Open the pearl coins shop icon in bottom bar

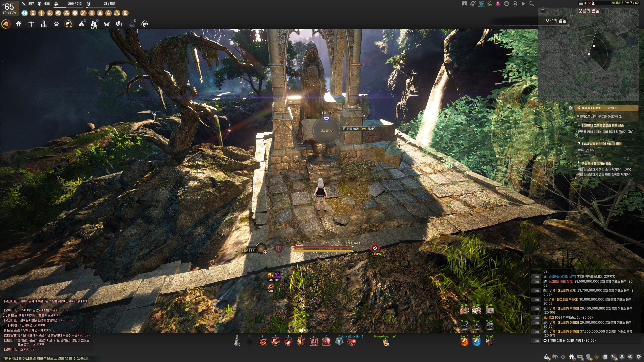(630, 357)
